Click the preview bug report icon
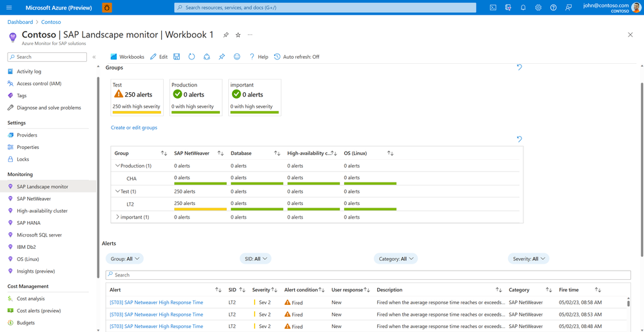The image size is (644, 332). [x=107, y=7]
